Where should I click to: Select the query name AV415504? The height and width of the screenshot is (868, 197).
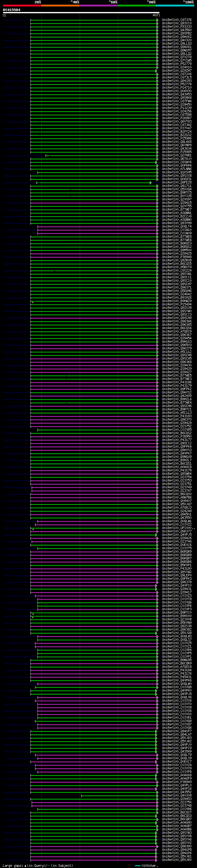click(11, 10)
